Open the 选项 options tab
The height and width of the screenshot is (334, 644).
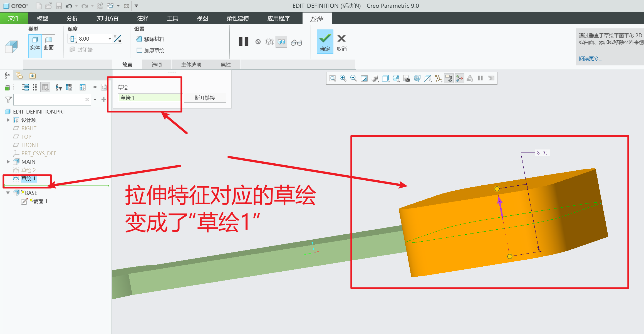coord(157,65)
